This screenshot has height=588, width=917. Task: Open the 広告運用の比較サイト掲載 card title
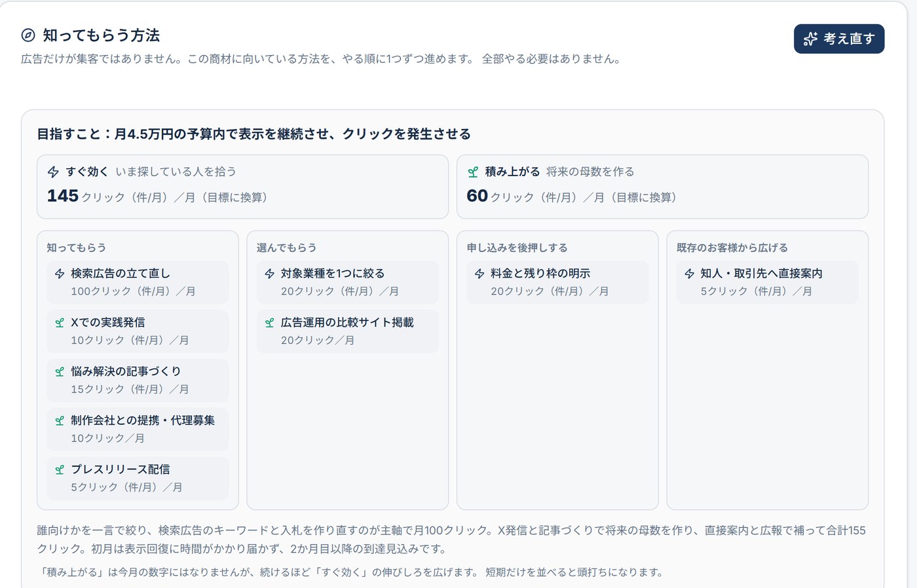(x=347, y=322)
